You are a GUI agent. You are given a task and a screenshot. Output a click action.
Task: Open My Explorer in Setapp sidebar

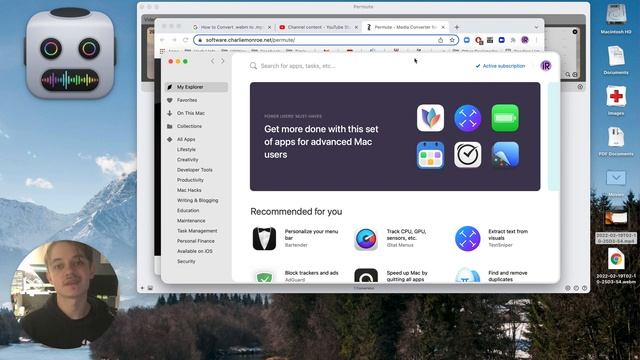196,87
